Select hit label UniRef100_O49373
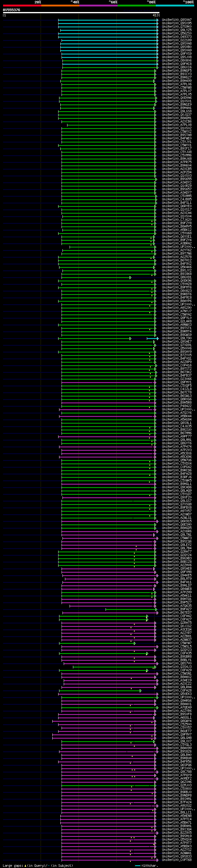Image resolution: width=197 pixels, height=868 pixels. coord(177,37)
